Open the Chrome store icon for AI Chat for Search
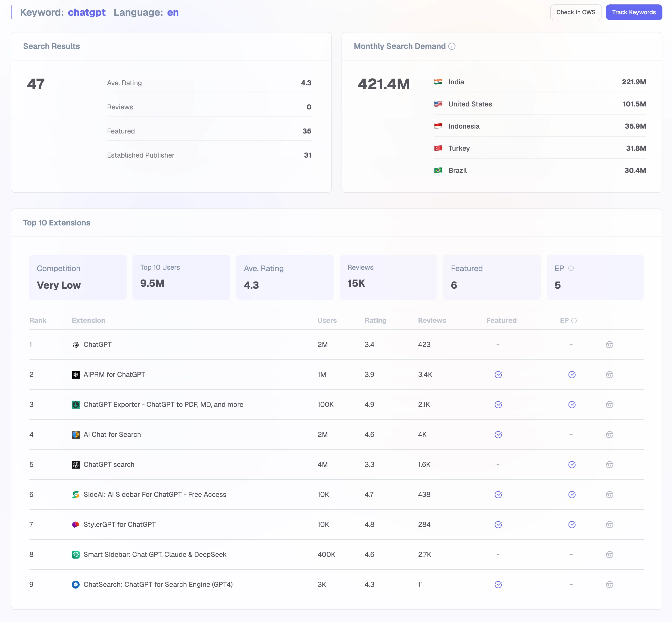Viewport: 672px width, 622px height. click(609, 434)
